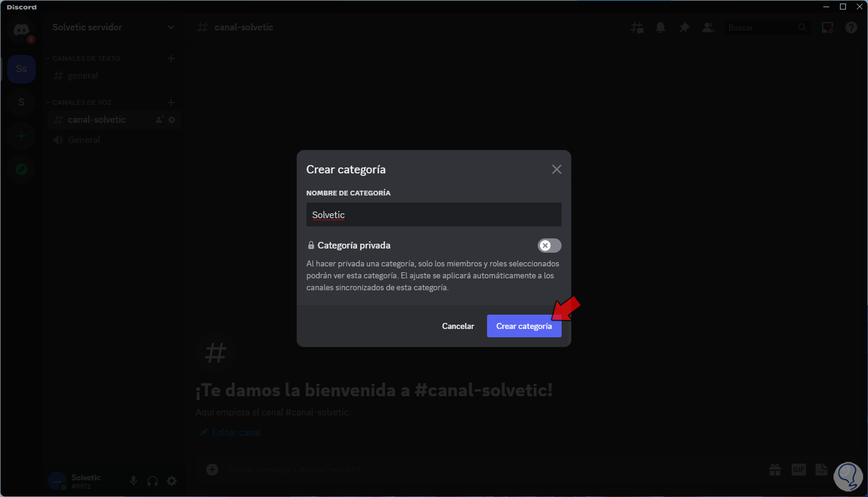868x497 pixels.
Task: Close the Discord window
Action: pos(859,7)
